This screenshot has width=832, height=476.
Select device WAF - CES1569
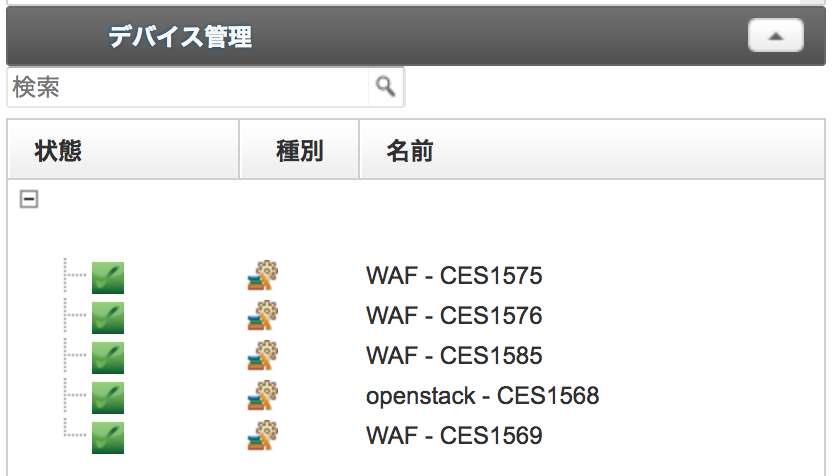pos(454,436)
